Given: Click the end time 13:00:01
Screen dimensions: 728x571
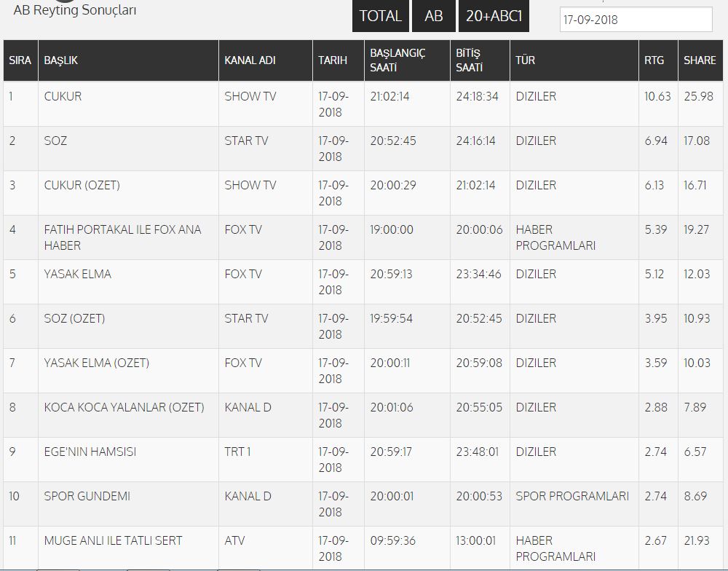Looking at the screenshot, I should (x=476, y=540).
